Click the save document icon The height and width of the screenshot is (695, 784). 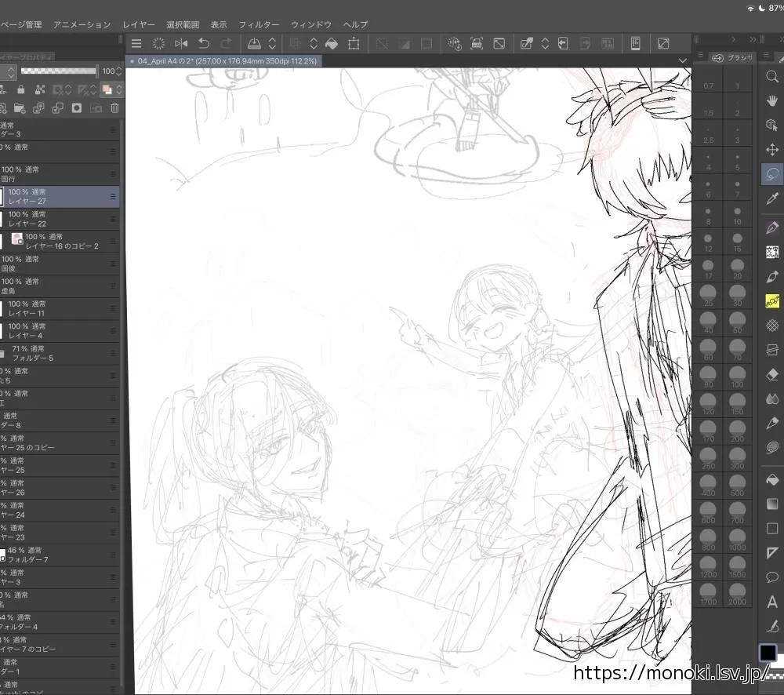(254, 43)
